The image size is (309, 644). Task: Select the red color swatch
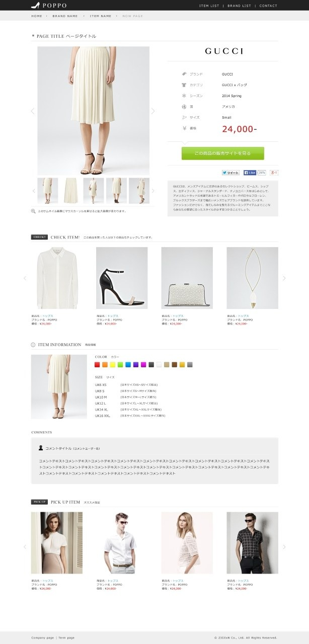click(x=98, y=365)
